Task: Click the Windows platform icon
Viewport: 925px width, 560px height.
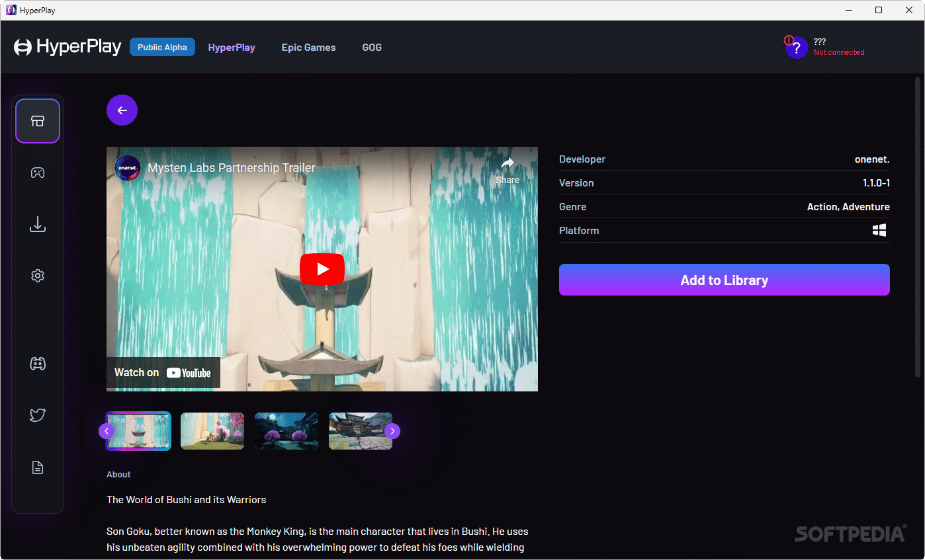Action: coord(879,230)
